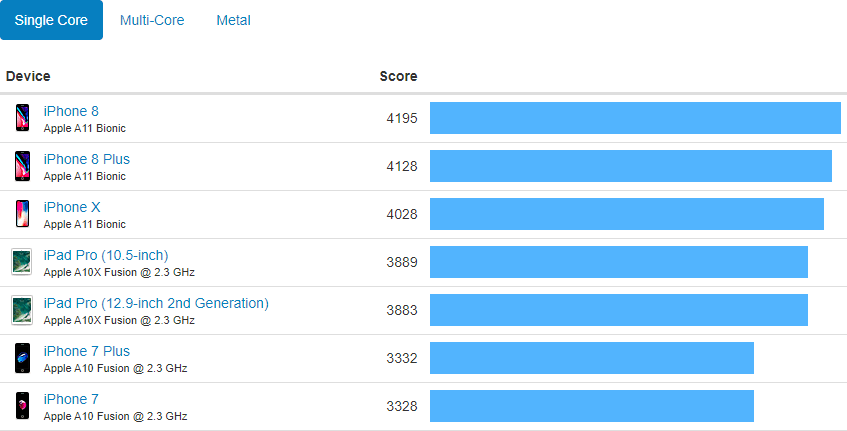Click the iPad Pro 10.5-inch device icon
The image size is (847, 431).
22,262
